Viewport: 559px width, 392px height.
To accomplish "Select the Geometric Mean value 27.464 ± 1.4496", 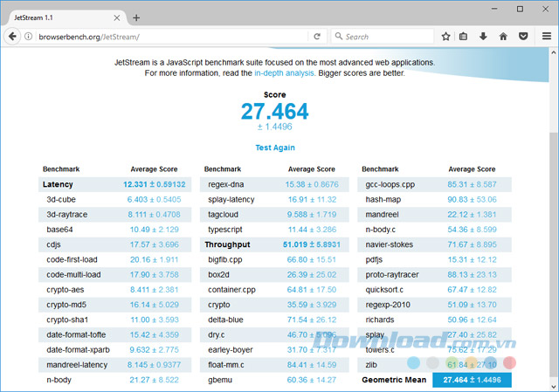I will point(472,380).
